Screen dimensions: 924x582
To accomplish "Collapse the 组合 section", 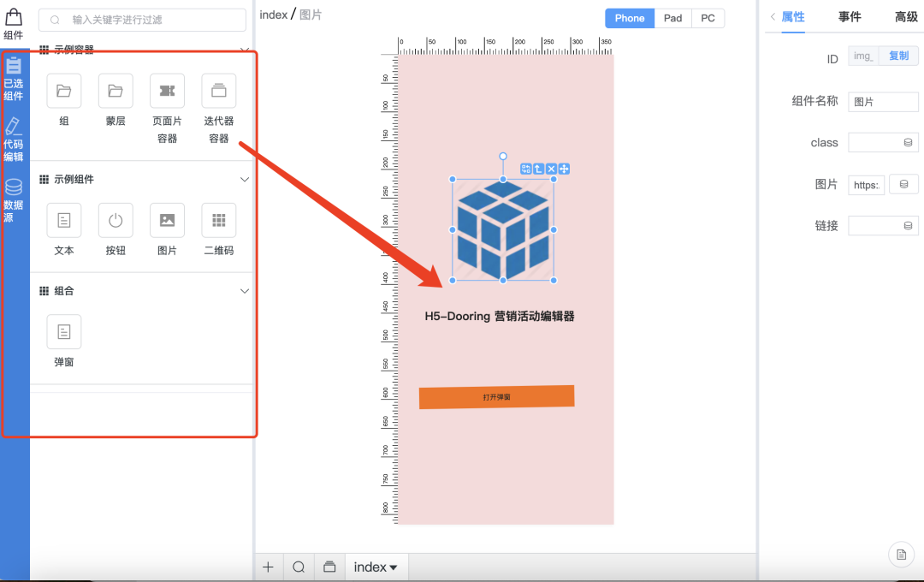I will 245,291.
